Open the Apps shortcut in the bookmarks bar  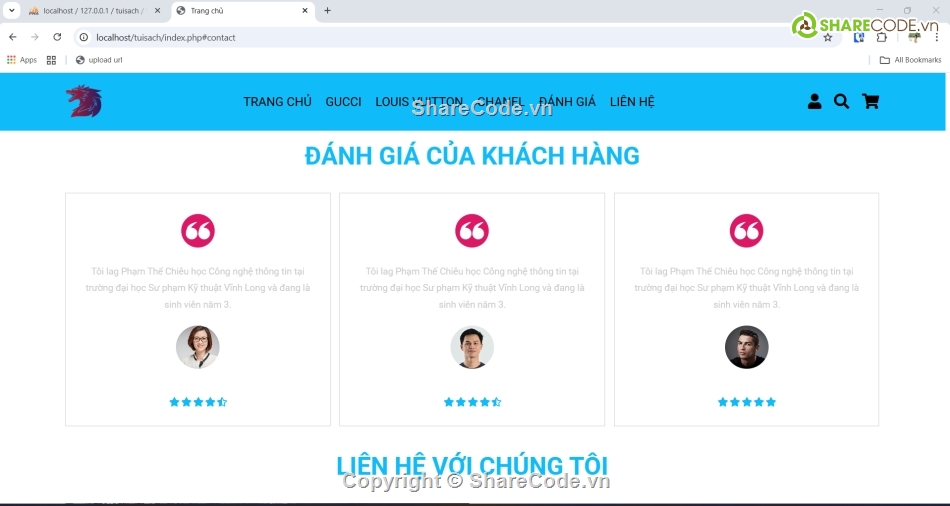coord(22,60)
